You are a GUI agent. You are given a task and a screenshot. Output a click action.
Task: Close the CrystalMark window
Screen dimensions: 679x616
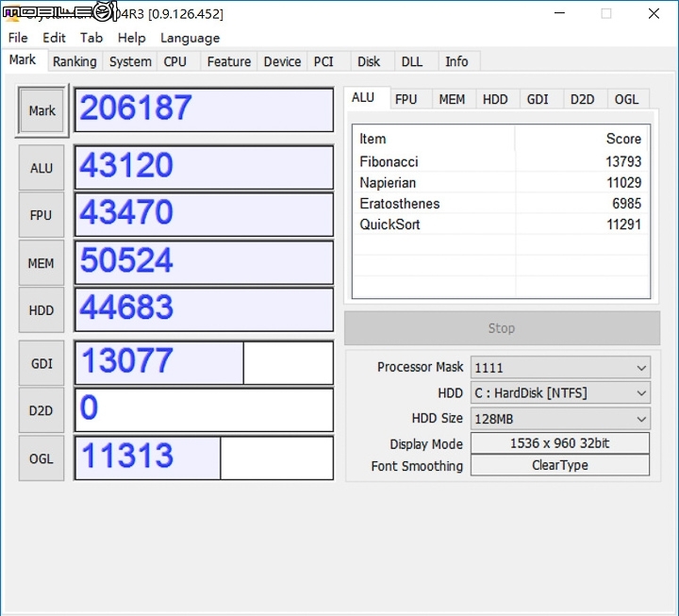coord(654,13)
